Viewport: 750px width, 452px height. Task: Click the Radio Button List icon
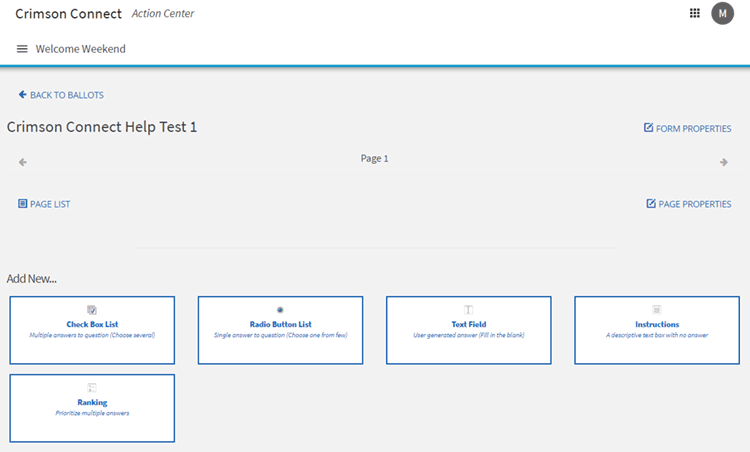pos(280,310)
